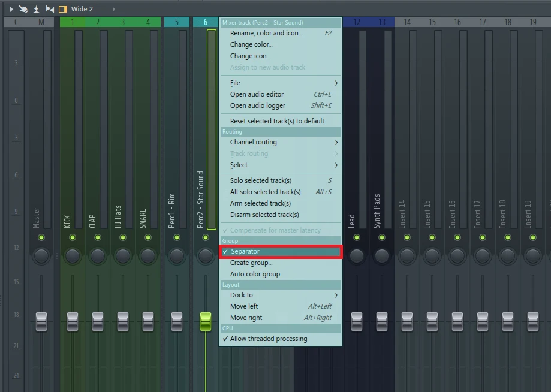Click the orange view toggle square icon
Screen dimensions: 551x392
tap(62, 9)
